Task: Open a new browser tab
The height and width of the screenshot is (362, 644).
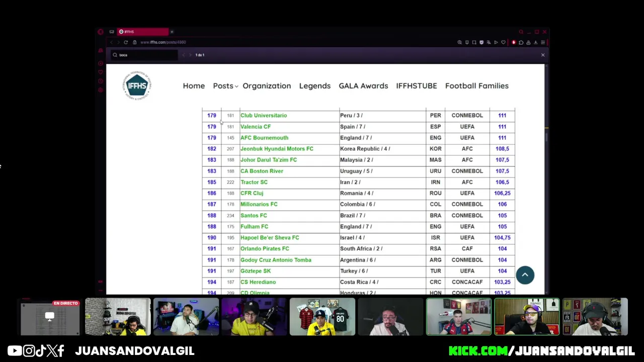Action: tap(172, 32)
